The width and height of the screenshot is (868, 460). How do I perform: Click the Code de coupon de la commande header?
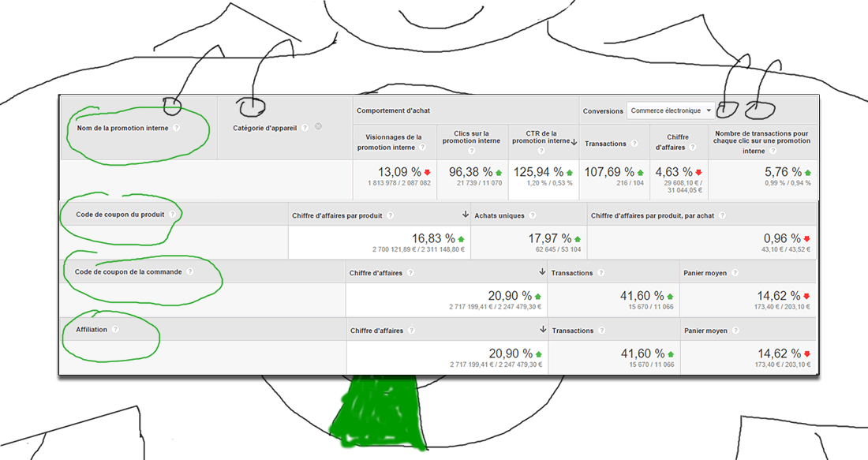[x=129, y=271]
